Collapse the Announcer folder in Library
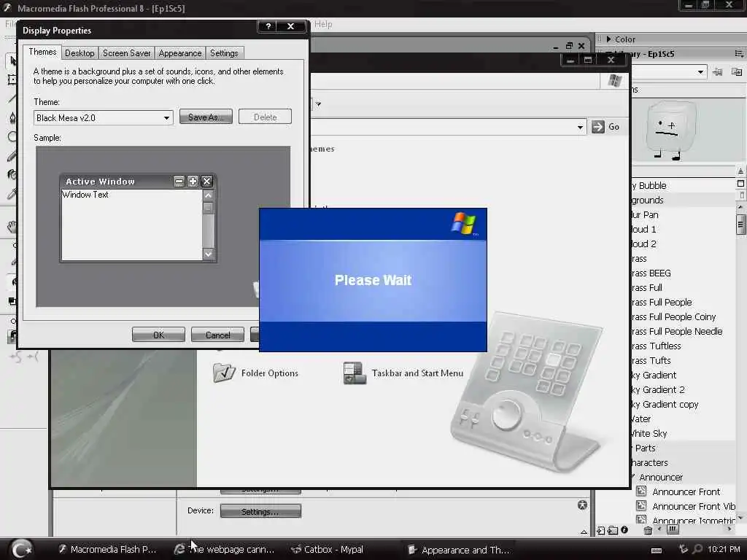This screenshot has width=747, height=560. (632, 477)
